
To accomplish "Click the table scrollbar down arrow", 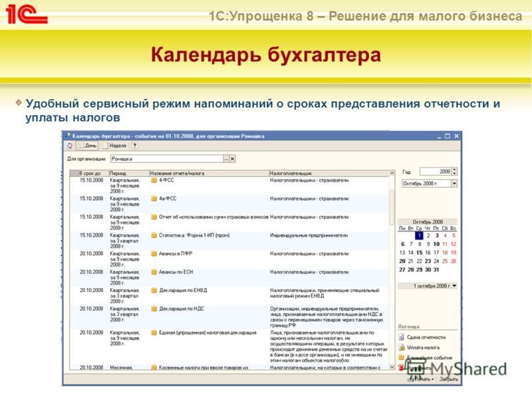I will [x=392, y=367].
